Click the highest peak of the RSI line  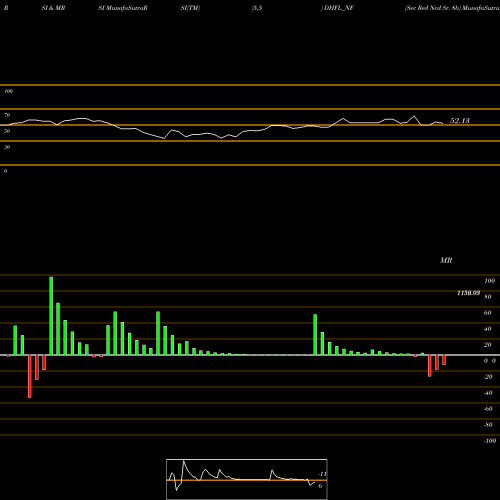point(414,116)
